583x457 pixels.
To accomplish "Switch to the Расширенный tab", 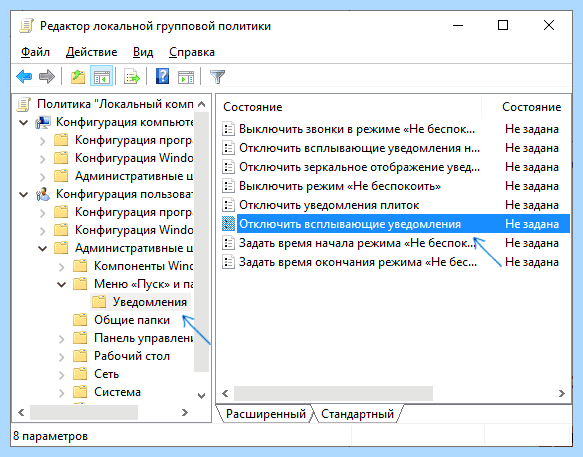I will point(265,414).
